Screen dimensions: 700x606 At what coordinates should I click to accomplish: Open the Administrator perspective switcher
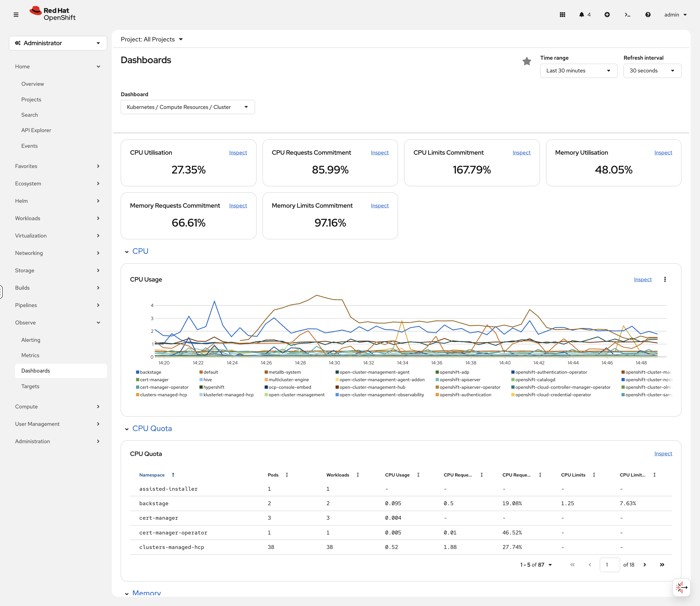58,43
